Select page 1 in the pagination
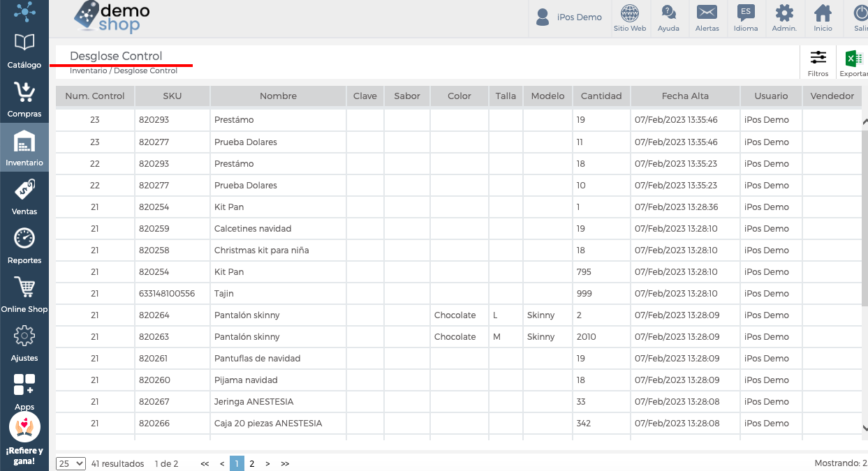Image resolution: width=868 pixels, height=471 pixels. (237, 463)
